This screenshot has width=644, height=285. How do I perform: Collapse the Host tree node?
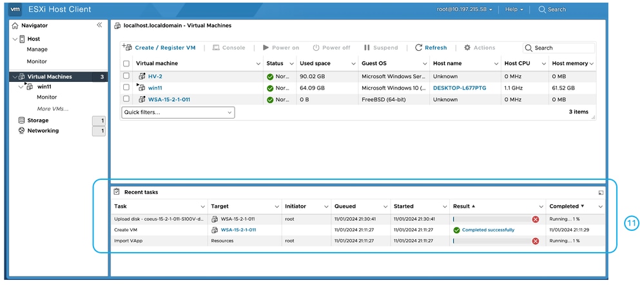[x=15, y=39]
